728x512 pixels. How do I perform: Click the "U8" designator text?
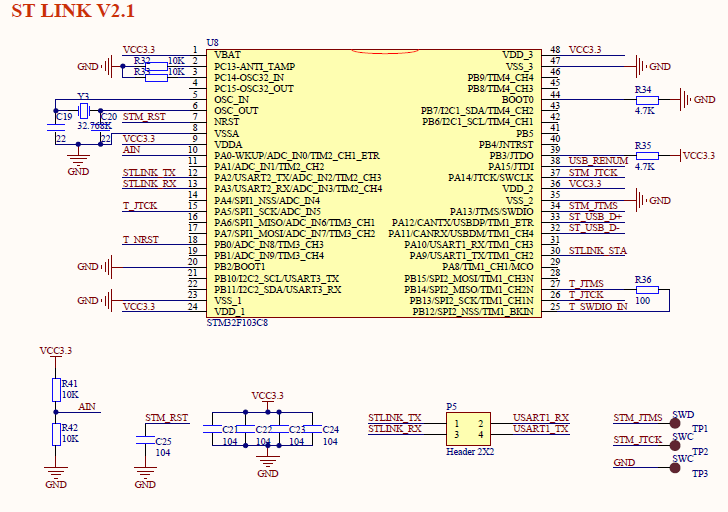(x=212, y=43)
